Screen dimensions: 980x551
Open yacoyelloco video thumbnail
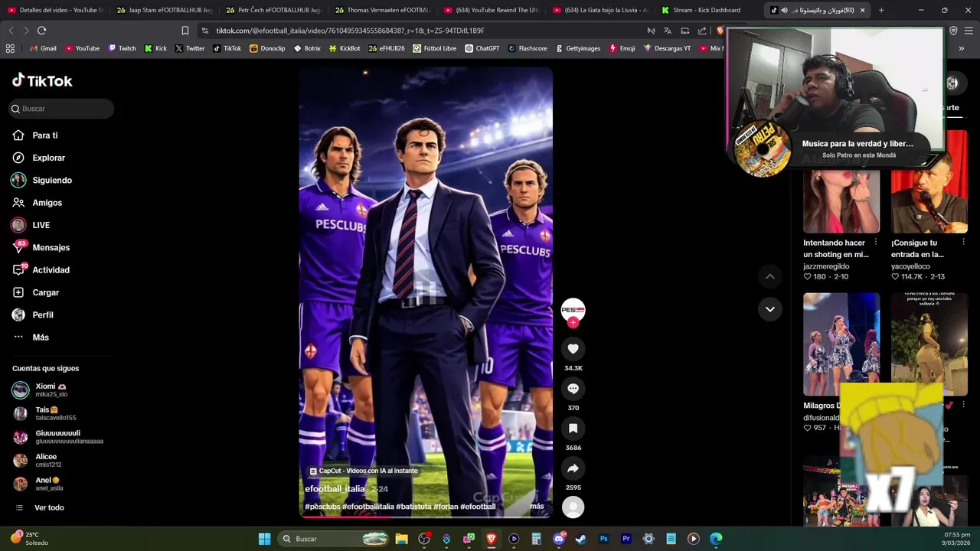[x=929, y=182]
